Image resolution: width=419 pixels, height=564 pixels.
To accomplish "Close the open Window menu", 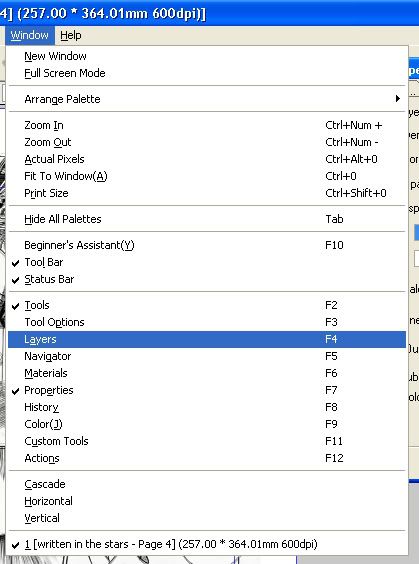I will (x=29, y=35).
